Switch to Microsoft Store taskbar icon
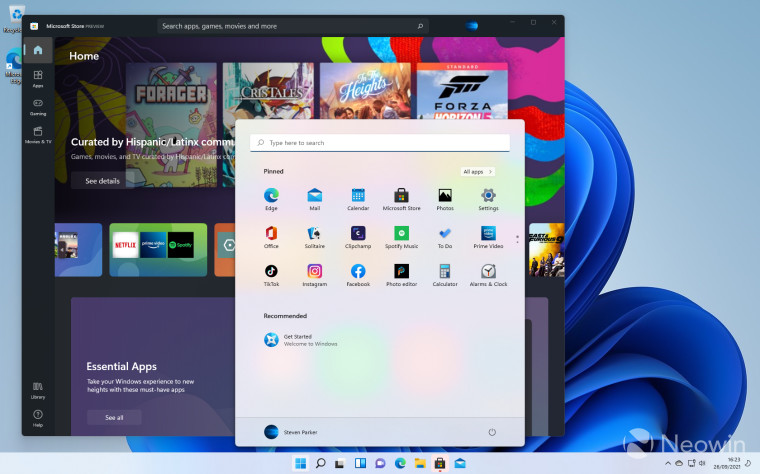The width and height of the screenshot is (760, 474). [440, 463]
